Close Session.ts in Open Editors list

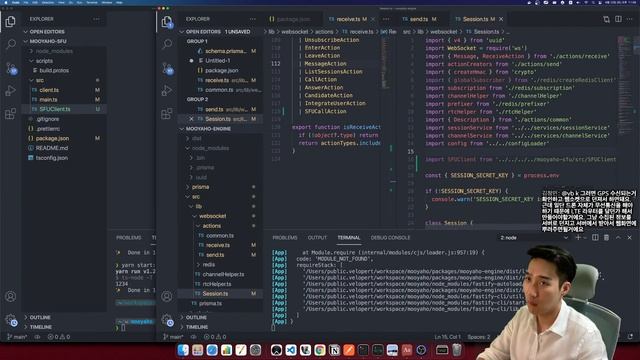click(x=191, y=119)
